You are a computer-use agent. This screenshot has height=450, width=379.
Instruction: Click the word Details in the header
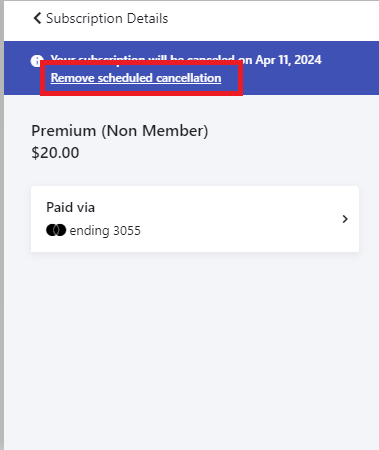pyautogui.click(x=147, y=18)
